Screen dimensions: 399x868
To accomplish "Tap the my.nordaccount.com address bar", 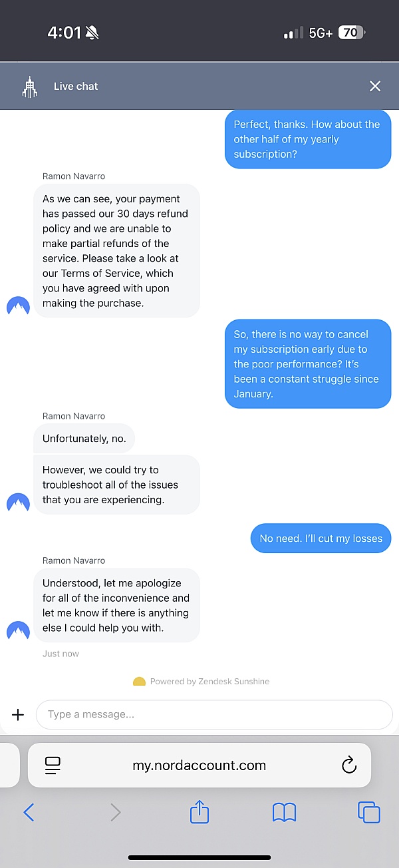I will click(x=199, y=765).
